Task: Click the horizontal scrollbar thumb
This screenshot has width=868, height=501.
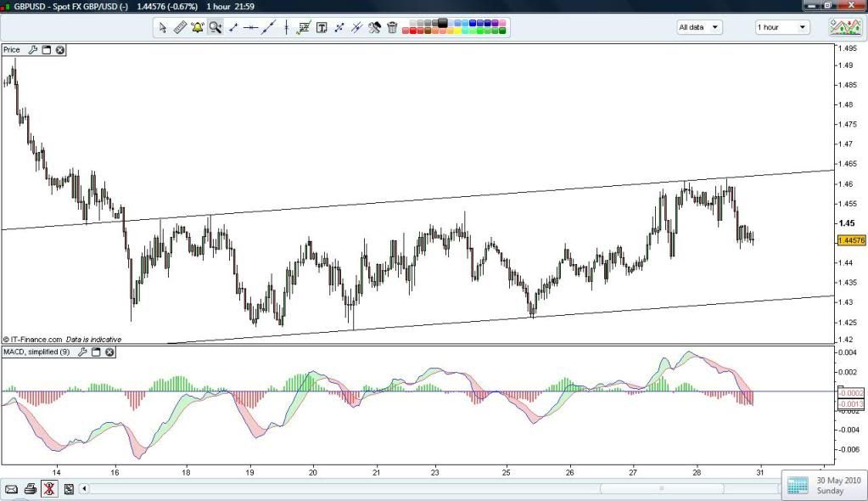Action: point(662,489)
